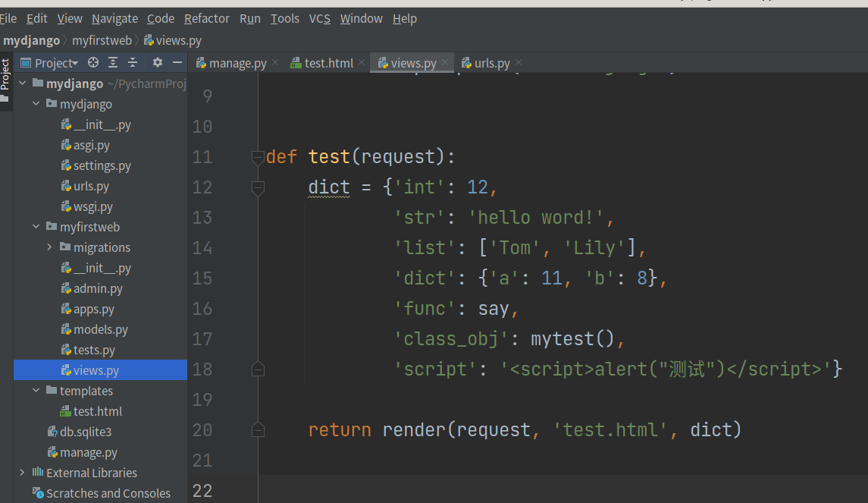Screen dimensions: 868x503
Task: Open the File menu
Action: click(x=8, y=19)
